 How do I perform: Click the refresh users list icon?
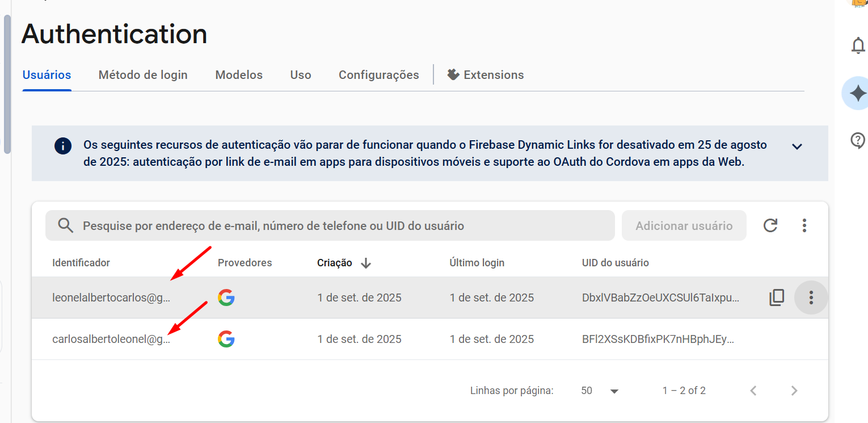[x=770, y=225]
